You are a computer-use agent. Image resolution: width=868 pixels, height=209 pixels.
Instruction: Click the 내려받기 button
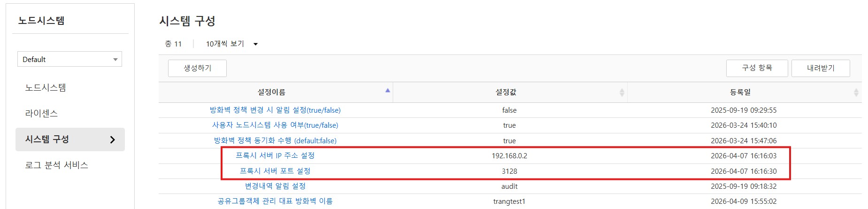[821, 68]
